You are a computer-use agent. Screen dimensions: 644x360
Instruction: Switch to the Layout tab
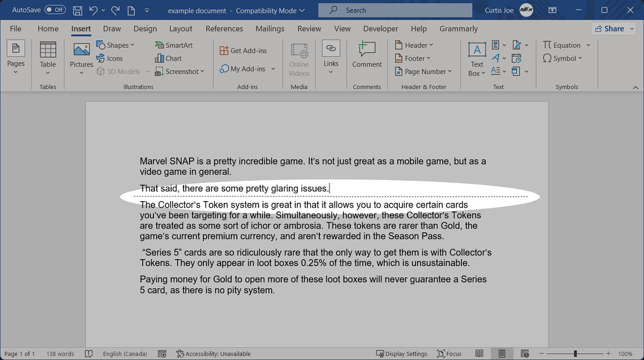181,28
